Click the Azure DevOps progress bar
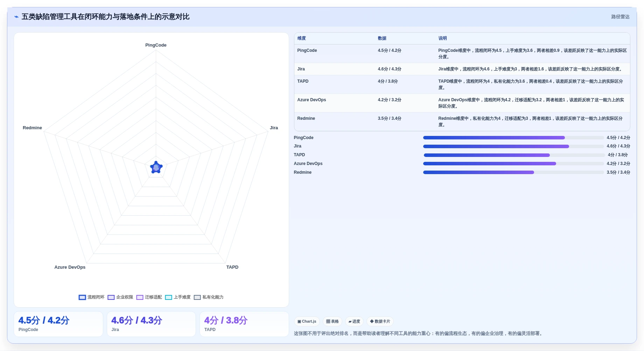 [513, 164]
